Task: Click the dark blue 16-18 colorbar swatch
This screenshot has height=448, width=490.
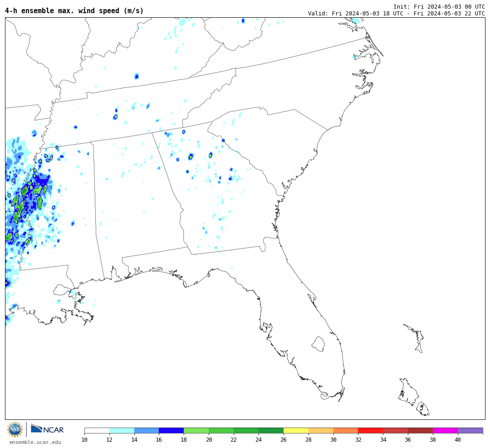Action: point(171,430)
